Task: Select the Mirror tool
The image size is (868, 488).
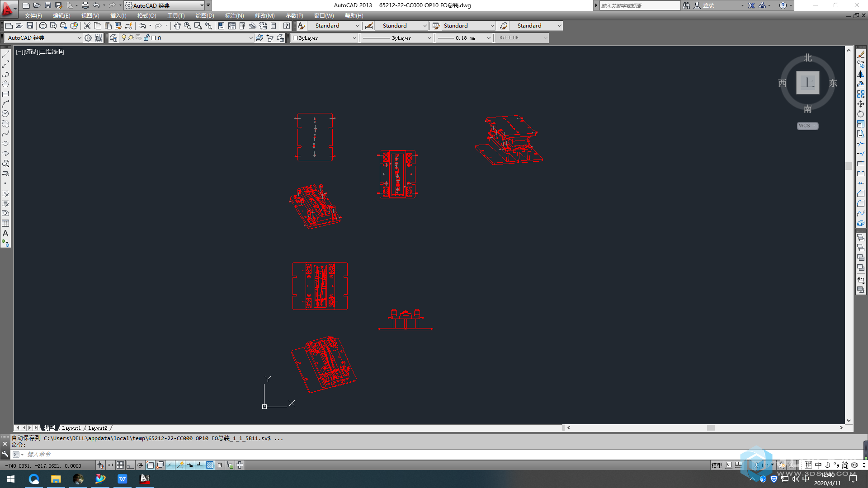Action: tap(861, 74)
